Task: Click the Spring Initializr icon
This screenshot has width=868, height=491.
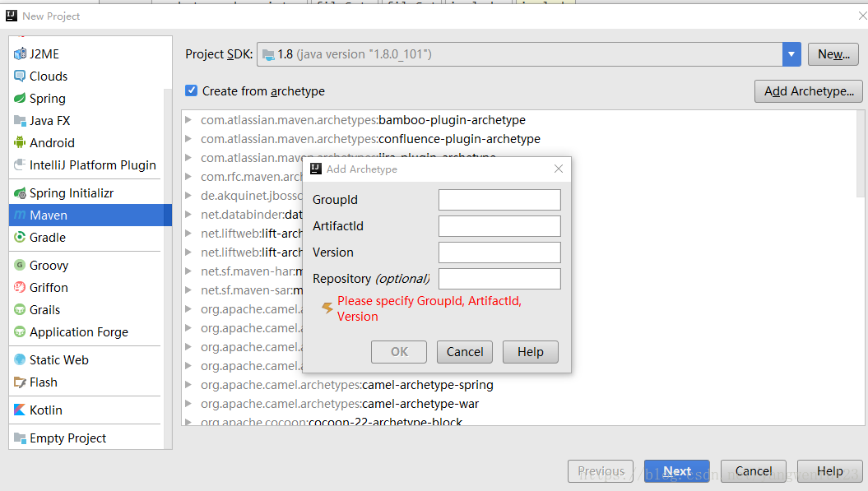Action: pos(20,193)
